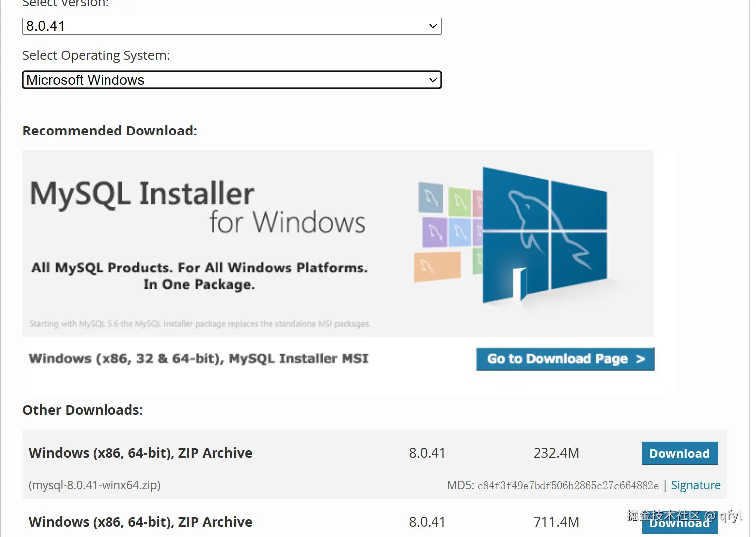Click version 8.0.41 in the 711.4M row

point(427,522)
